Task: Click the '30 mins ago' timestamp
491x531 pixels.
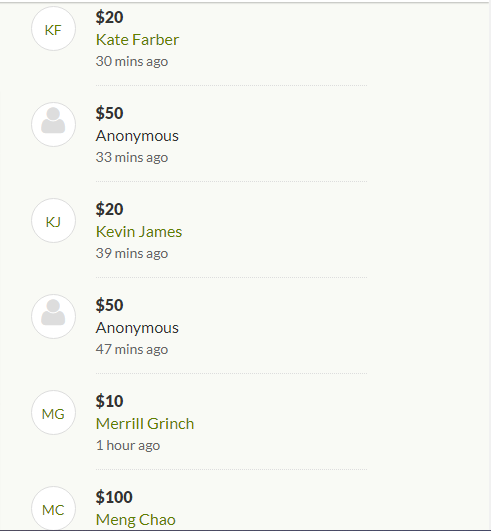Action: [132, 61]
